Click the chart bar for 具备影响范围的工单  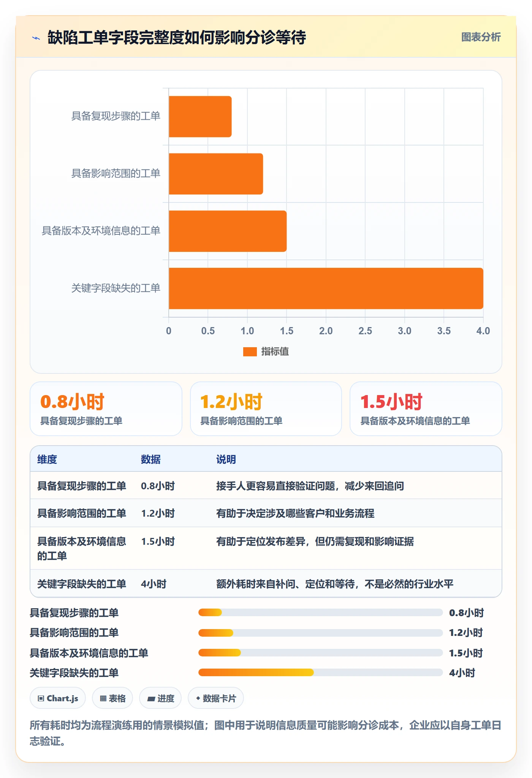pos(216,174)
